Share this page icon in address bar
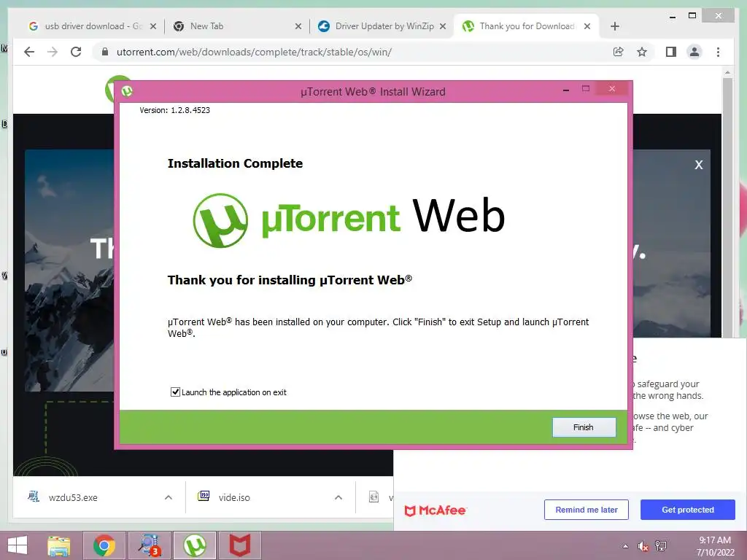747x560 pixels. (619, 52)
